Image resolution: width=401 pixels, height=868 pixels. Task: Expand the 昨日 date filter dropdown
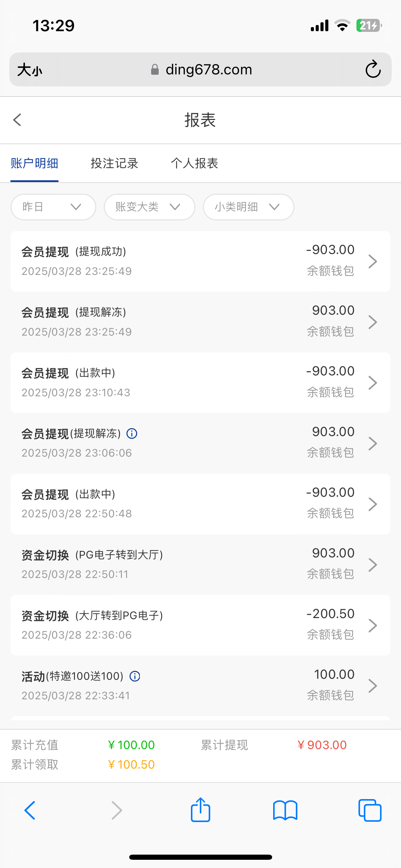[x=53, y=207]
